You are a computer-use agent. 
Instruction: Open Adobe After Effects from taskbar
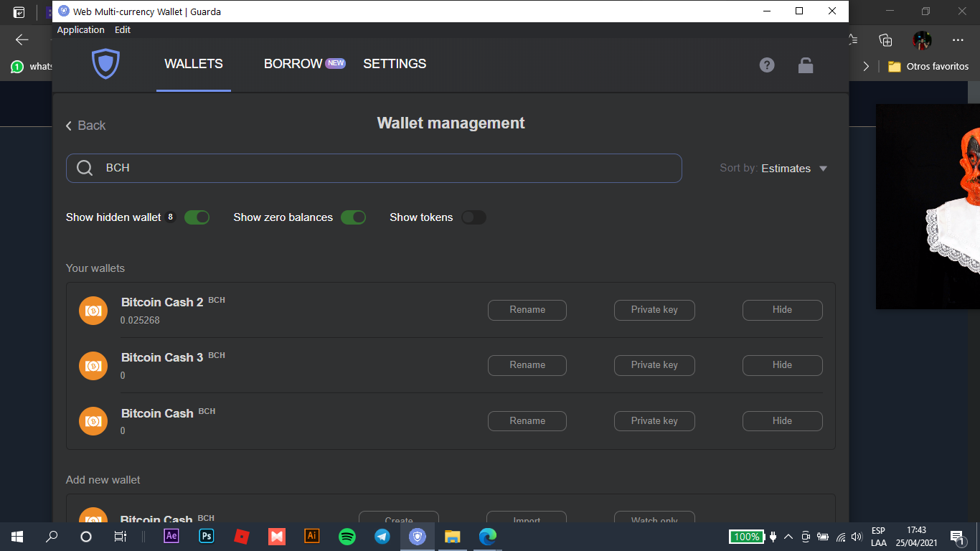pyautogui.click(x=171, y=536)
